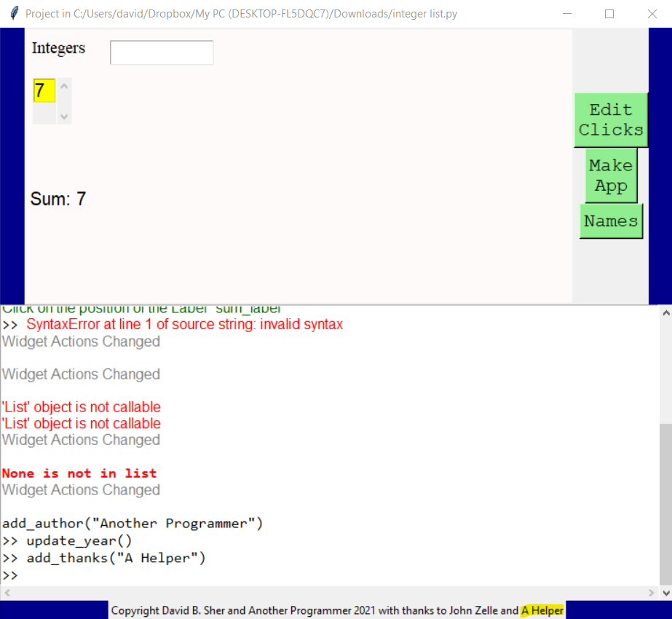Click the add_author("Another Programmer") line
Viewport: 672px width, 619px height.
(x=133, y=524)
